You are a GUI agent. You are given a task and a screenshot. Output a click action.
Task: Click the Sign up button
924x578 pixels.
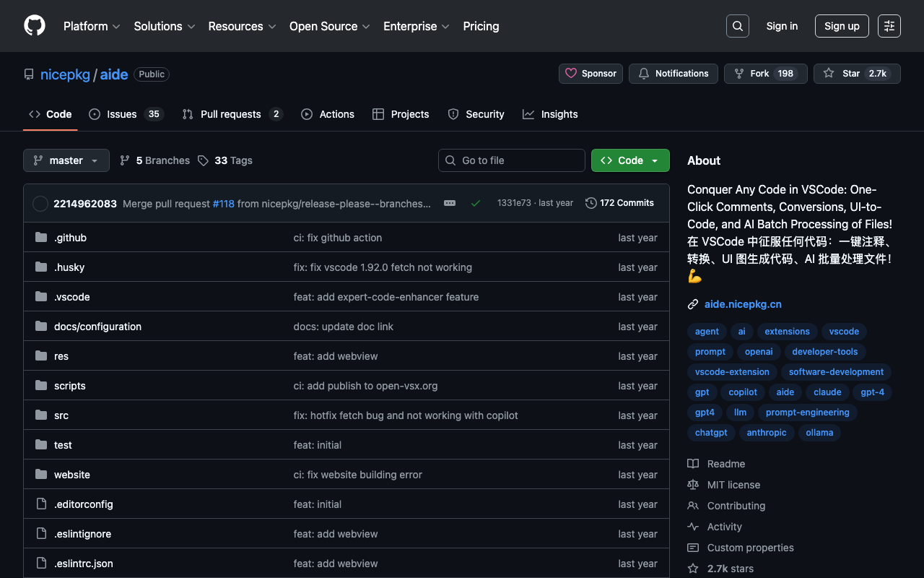pyautogui.click(x=842, y=26)
